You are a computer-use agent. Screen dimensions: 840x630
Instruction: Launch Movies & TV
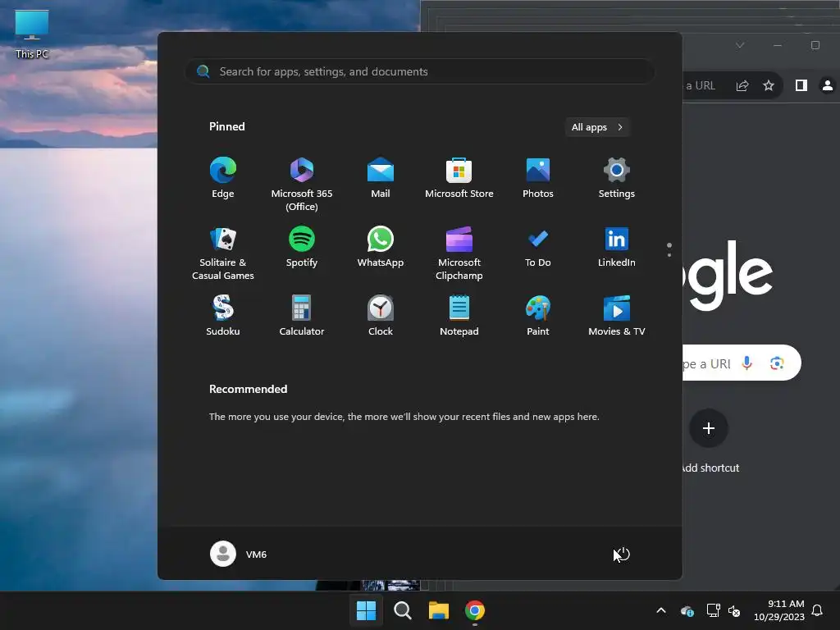[617, 316]
